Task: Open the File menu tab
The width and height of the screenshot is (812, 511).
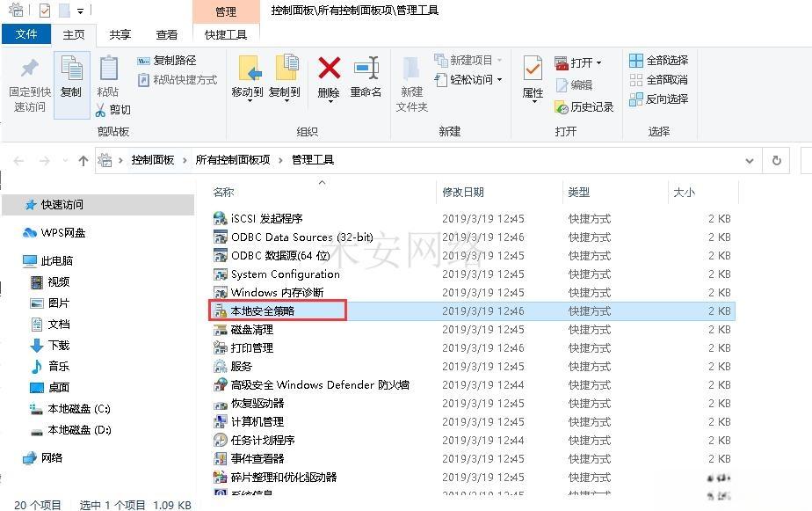Action: (25, 34)
